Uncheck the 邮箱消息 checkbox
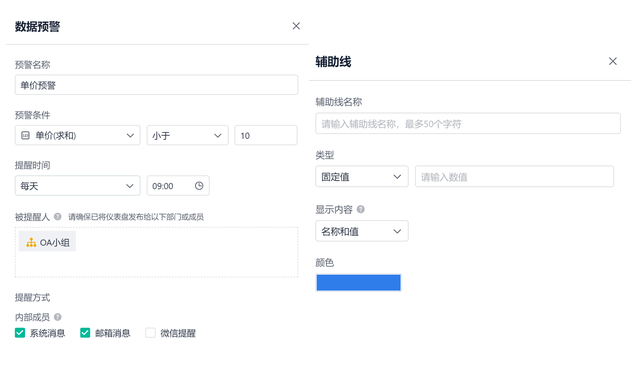The image size is (640, 366). point(85,333)
